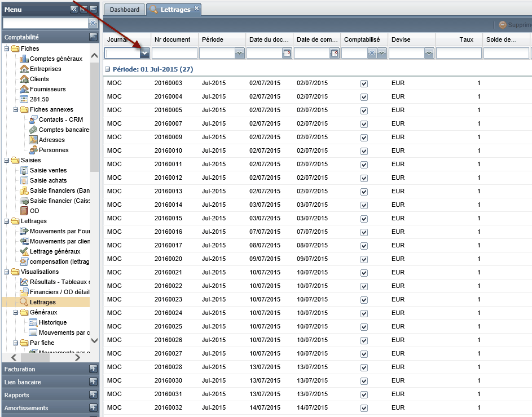Viewport: 532px width, 417px height.
Task: Open the Comptabilisé filter dropdown arrow
Action: 382,53
